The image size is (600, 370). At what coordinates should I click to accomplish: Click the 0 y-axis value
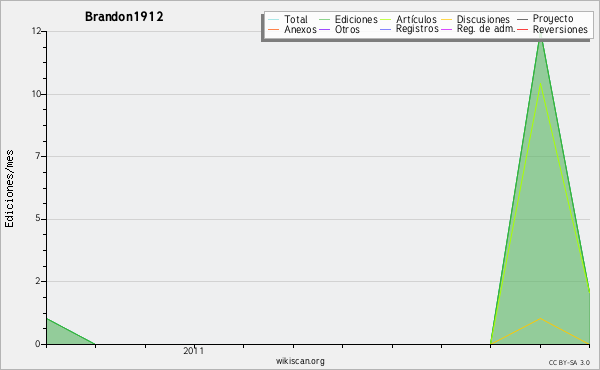click(38, 344)
